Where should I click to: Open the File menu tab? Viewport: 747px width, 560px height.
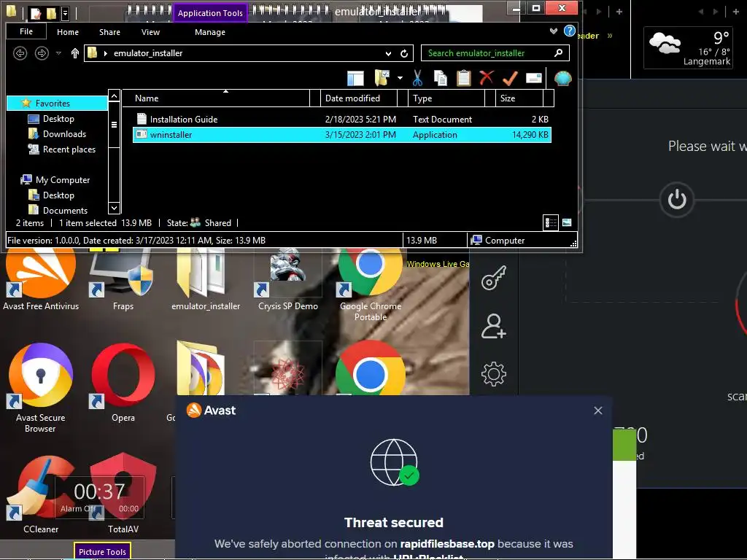[x=26, y=31]
